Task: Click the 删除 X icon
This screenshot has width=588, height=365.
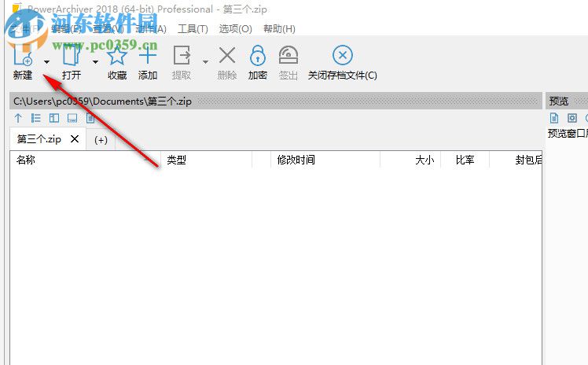Action: coord(227,56)
